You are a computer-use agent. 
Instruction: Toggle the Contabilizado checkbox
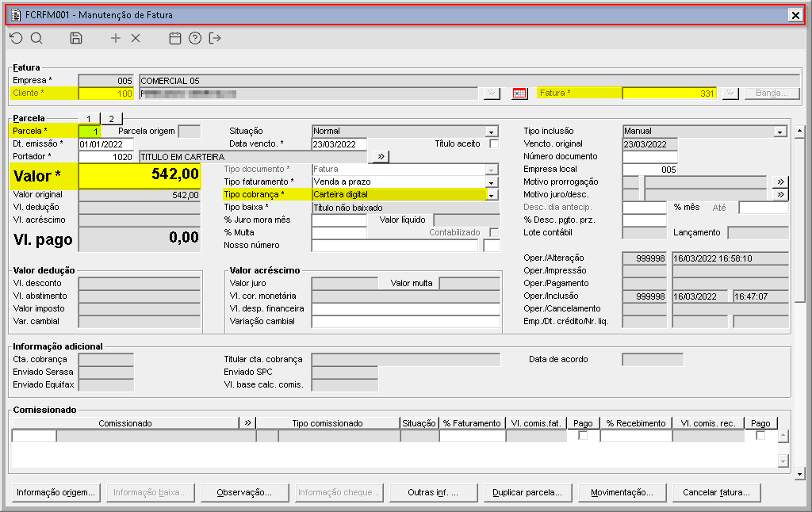pyautogui.click(x=494, y=232)
